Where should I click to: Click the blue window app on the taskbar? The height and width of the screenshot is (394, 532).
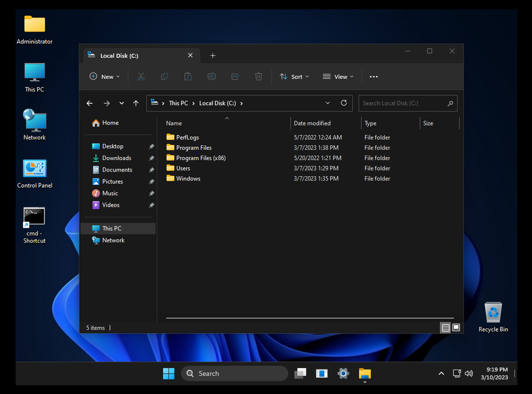click(321, 373)
